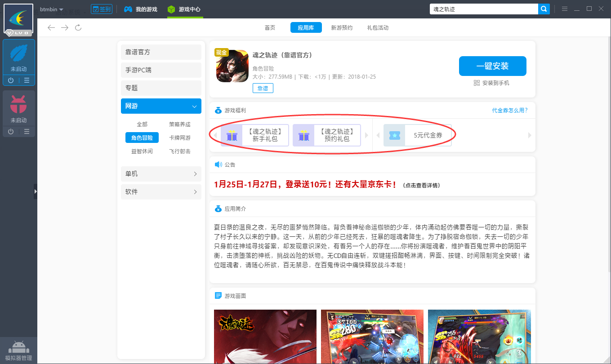Viewport: 611px width, 364px height.
Task: Go forward with the right arrow
Action: [x=65, y=28]
